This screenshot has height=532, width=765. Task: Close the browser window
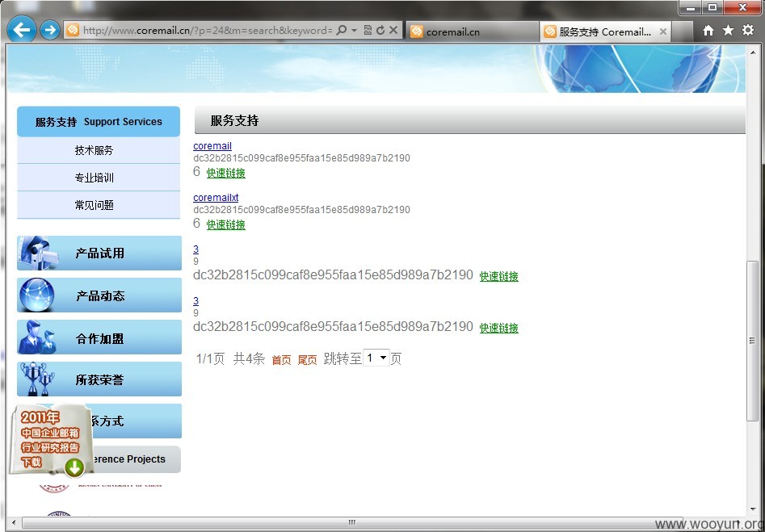point(742,8)
